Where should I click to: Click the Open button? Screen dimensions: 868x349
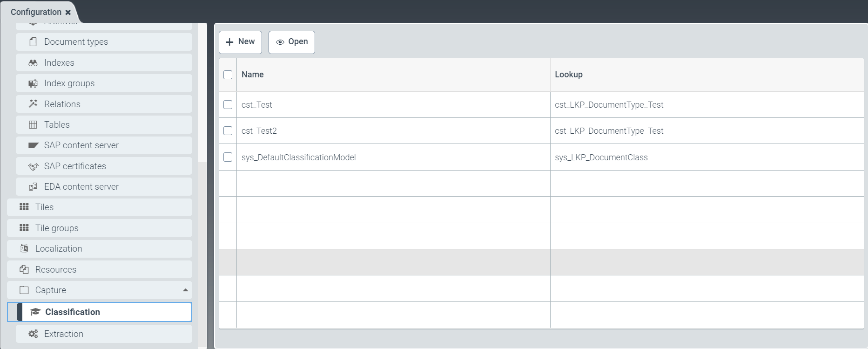(x=292, y=42)
